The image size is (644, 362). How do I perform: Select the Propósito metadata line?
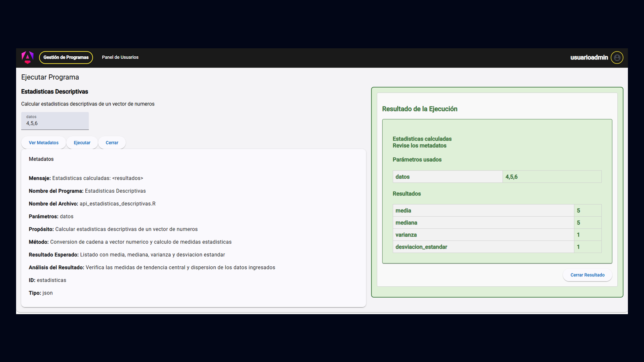113,229
